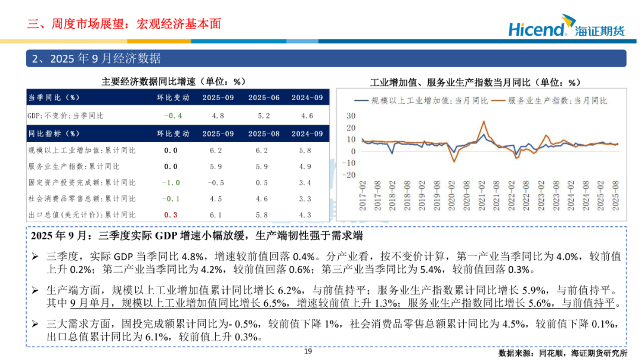Click fixed asset investment change value -1.0
644x361 pixels.
[171, 182]
